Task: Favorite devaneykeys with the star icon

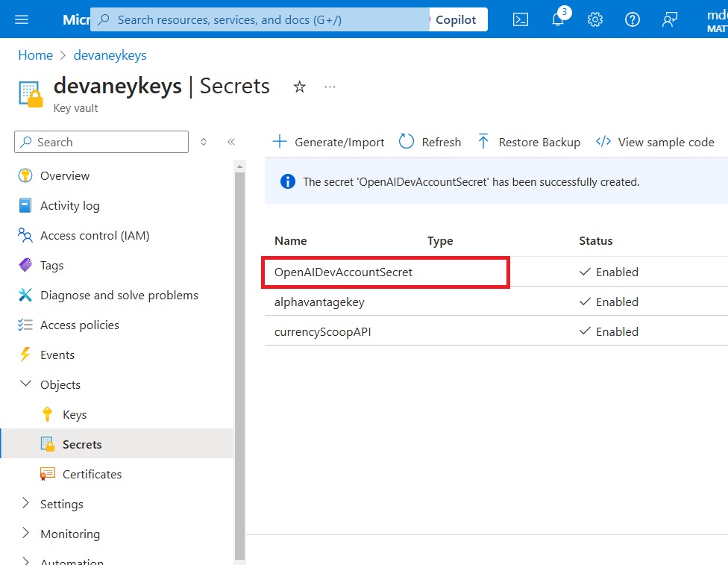Action: pyautogui.click(x=299, y=87)
